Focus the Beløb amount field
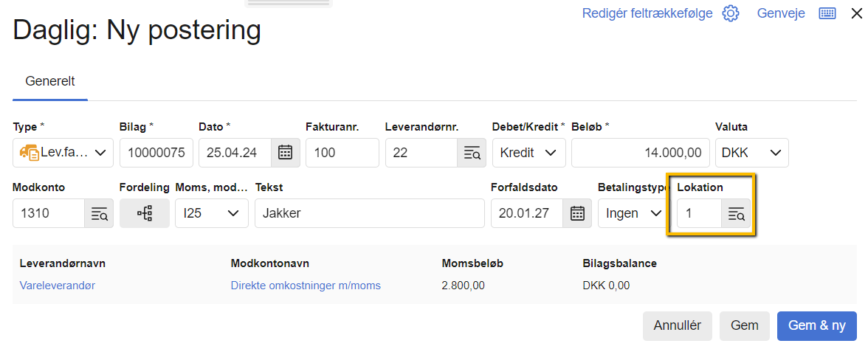 pos(640,153)
